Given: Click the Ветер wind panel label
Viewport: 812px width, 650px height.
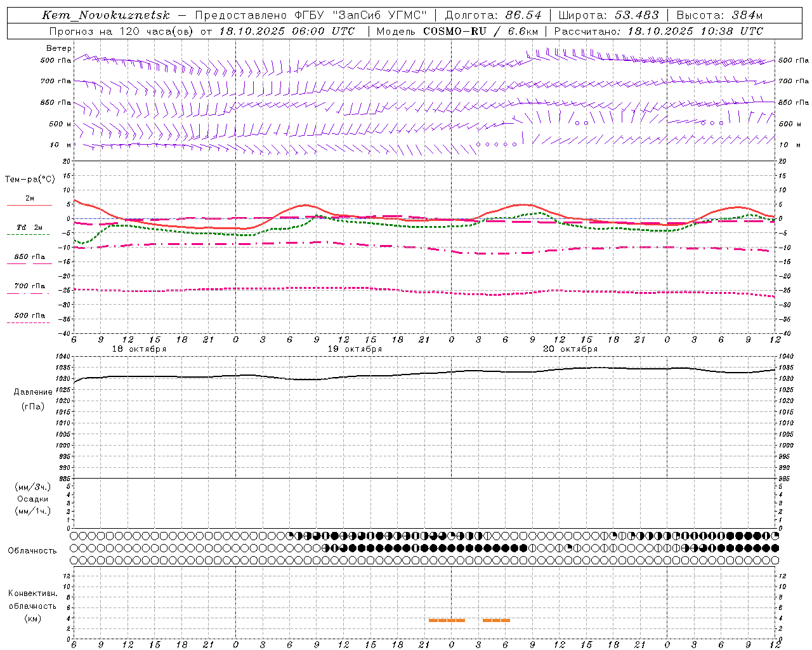Looking at the screenshot, I should click(x=59, y=48).
